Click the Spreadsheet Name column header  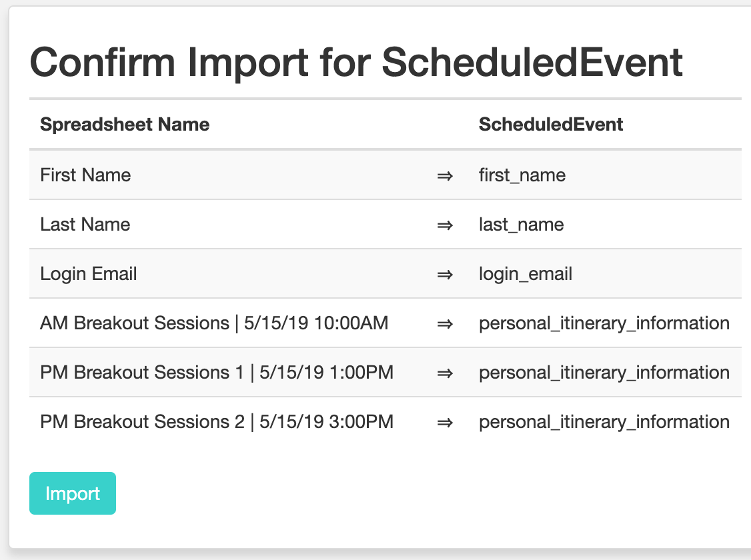coord(124,125)
